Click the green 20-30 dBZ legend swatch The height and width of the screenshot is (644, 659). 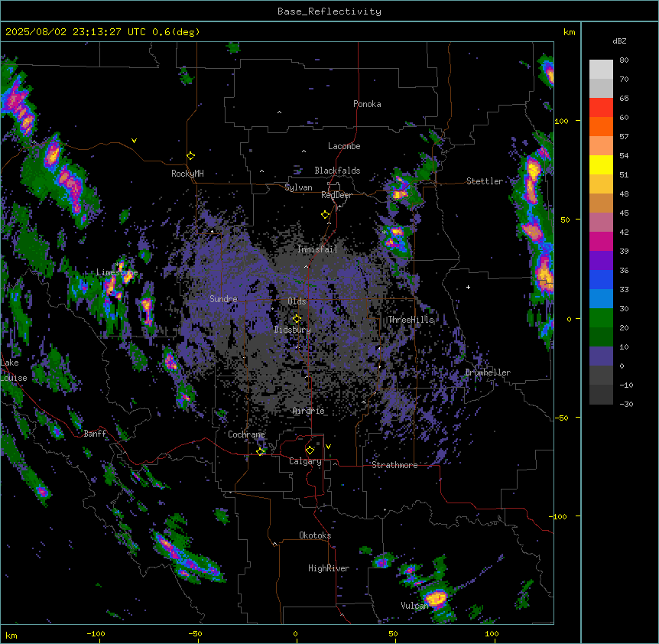tap(601, 318)
